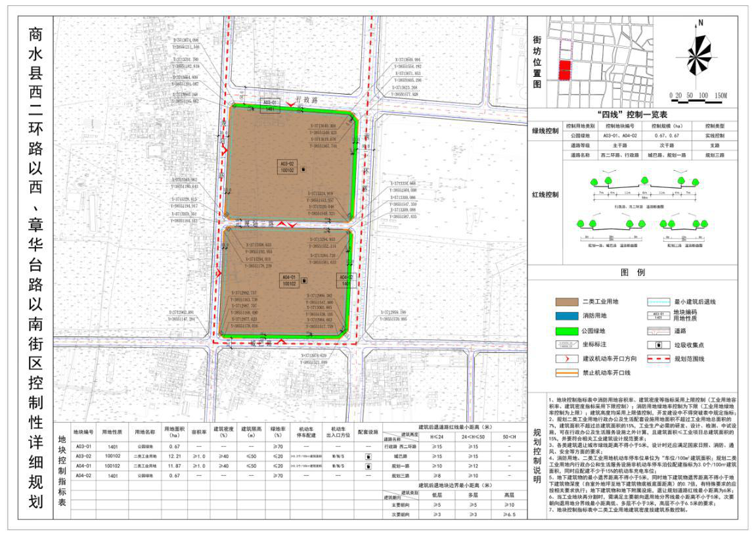Viewport: 756px width, 535px height.
Task: Click the 绿线控制 row label
Action: 545,131
